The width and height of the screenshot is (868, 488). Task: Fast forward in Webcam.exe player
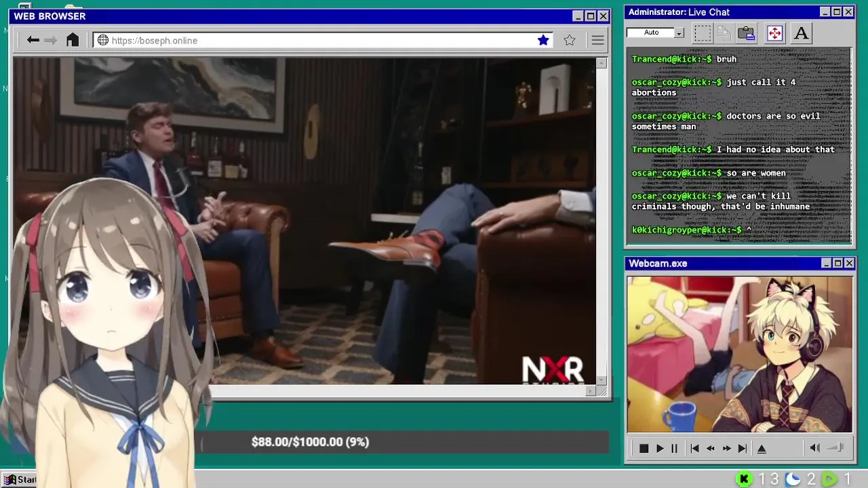point(726,448)
